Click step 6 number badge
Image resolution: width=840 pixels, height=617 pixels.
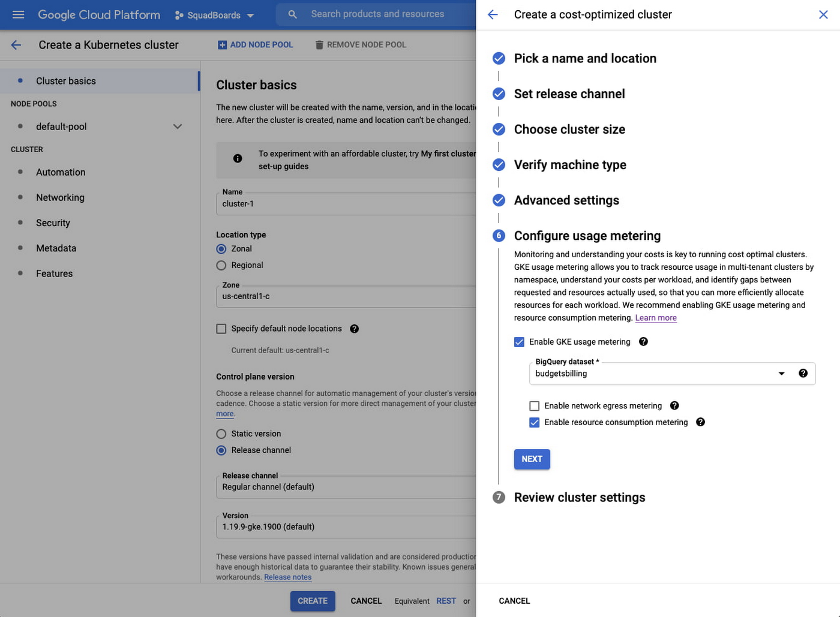(499, 236)
